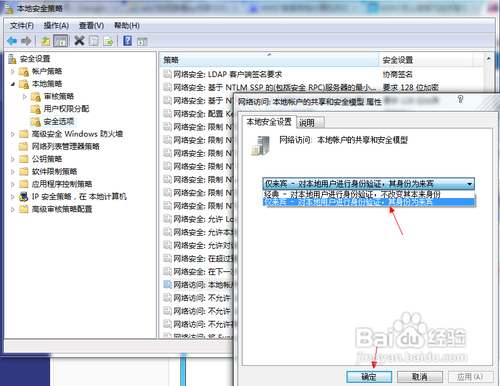This screenshot has width=500, height=386.
Task: Sort by the 策略 column header
Action: pos(269,60)
